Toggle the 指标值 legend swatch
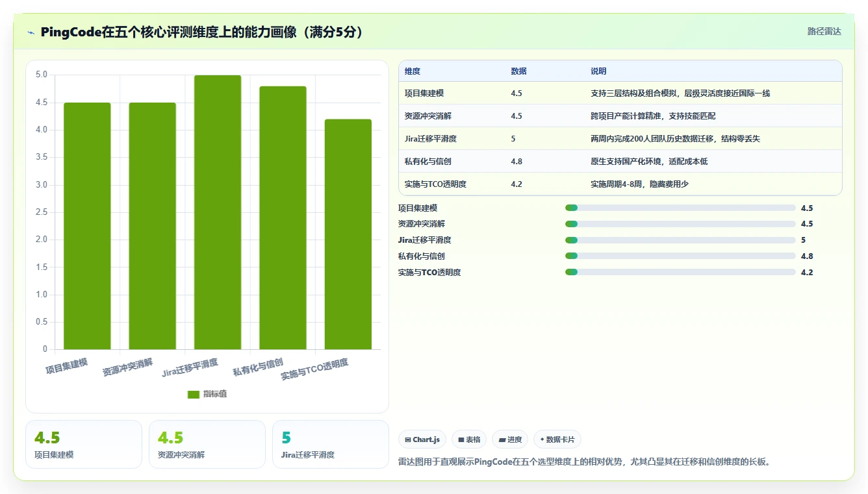Image resolution: width=868 pixels, height=494 pixels. coord(194,394)
